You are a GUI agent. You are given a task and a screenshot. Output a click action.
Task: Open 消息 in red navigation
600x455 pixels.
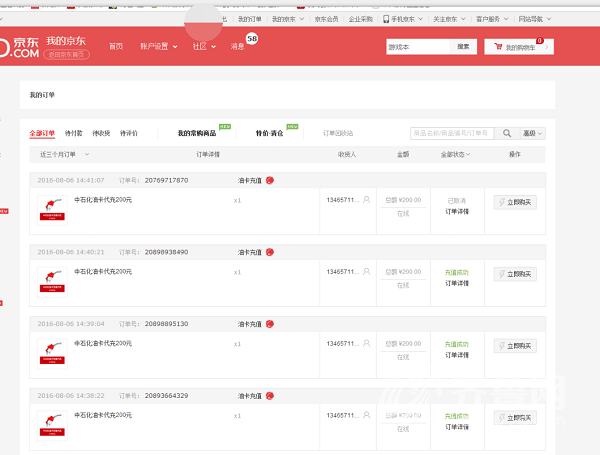(237, 47)
